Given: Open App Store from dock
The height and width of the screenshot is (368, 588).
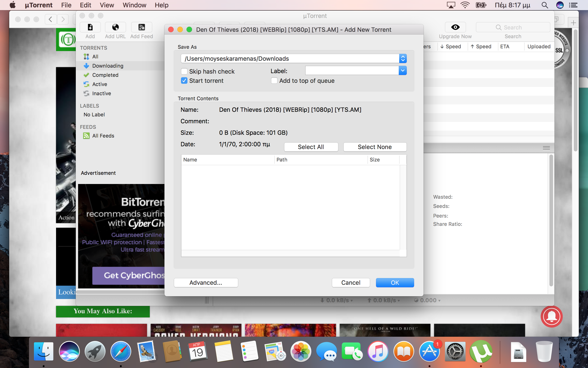Looking at the screenshot, I should point(429,351).
